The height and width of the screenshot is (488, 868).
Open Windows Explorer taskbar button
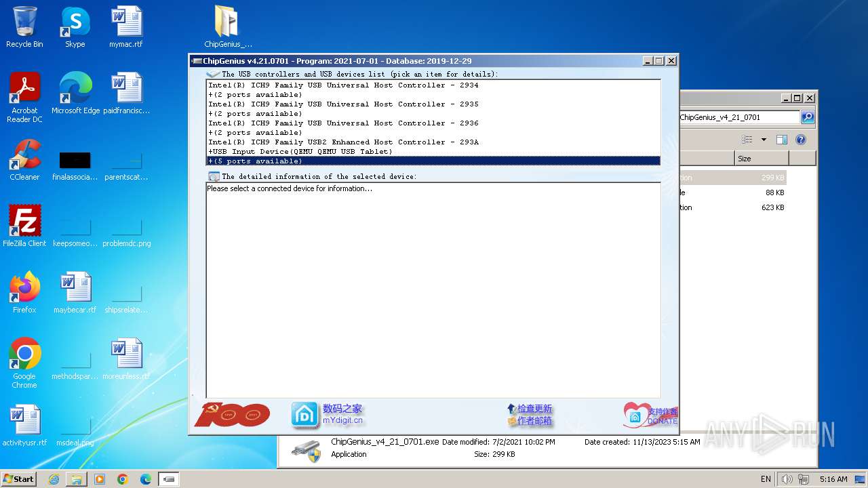pyautogui.click(x=77, y=479)
